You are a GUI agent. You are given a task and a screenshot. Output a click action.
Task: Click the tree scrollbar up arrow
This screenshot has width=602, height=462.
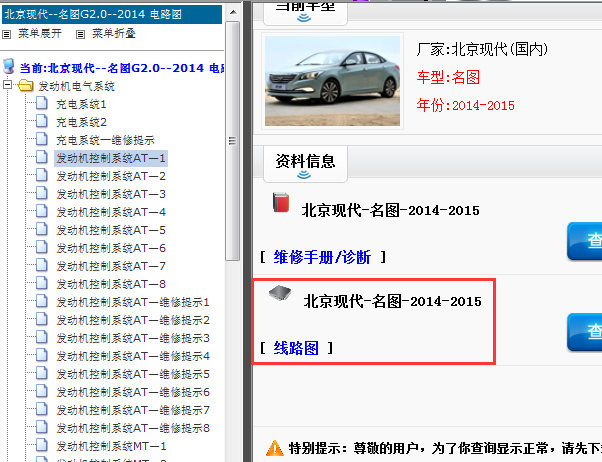233,12
